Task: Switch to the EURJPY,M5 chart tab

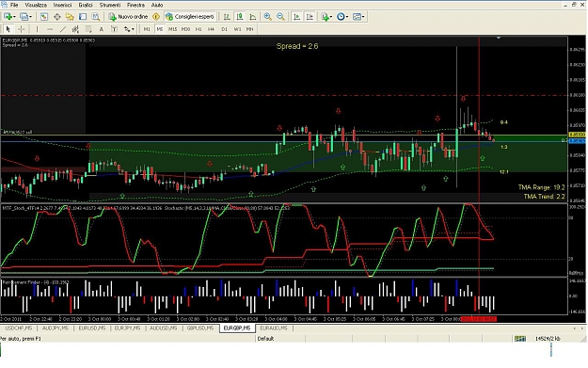Action: (128, 328)
